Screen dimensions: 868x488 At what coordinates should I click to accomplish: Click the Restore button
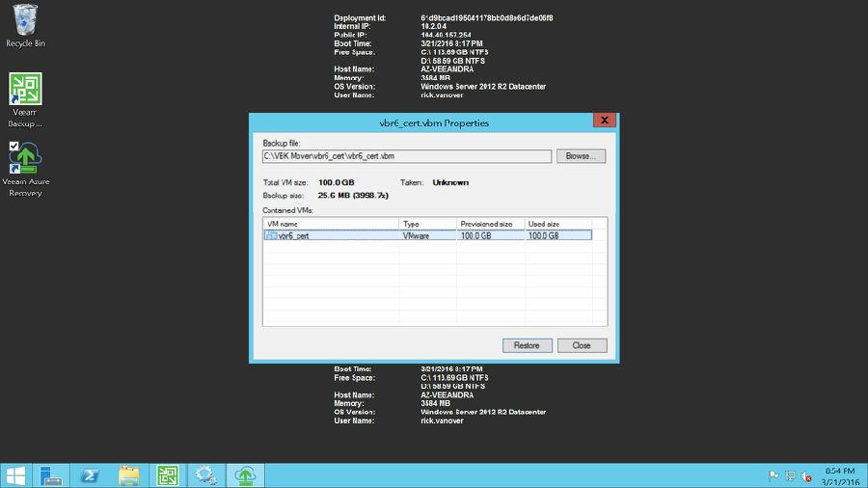coord(527,345)
